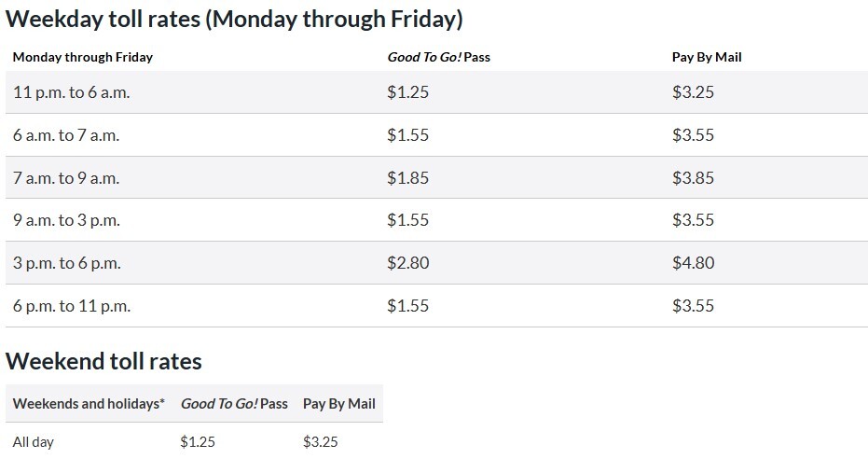Click the Good To Go! Pass weekday header
The image size is (868, 459).
tap(438, 57)
